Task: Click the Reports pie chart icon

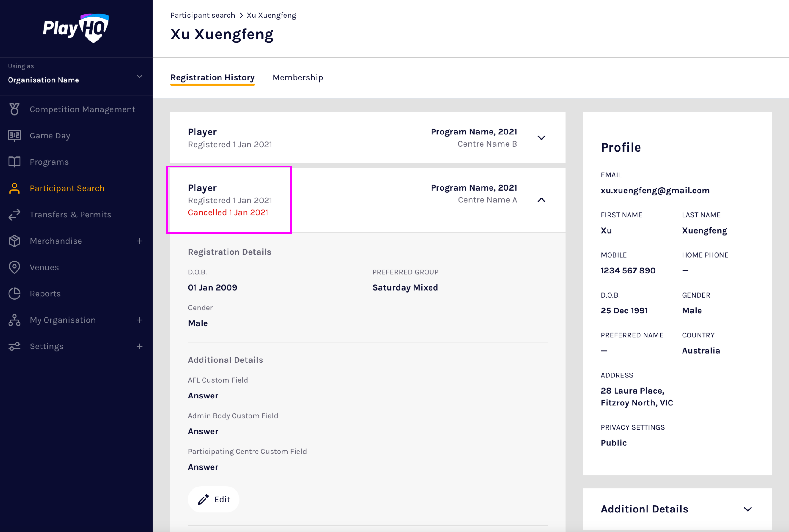Action: (14, 294)
